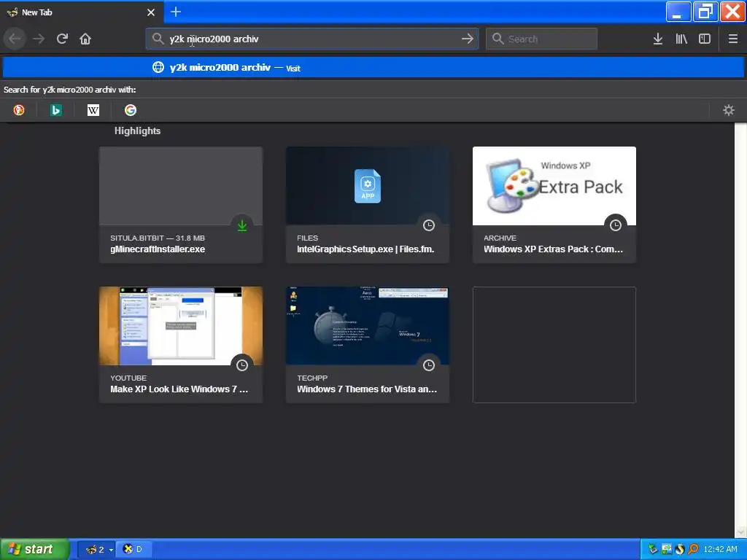This screenshot has height=560, width=747.
Task: Open a new tab with plus button
Action: tap(176, 12)
